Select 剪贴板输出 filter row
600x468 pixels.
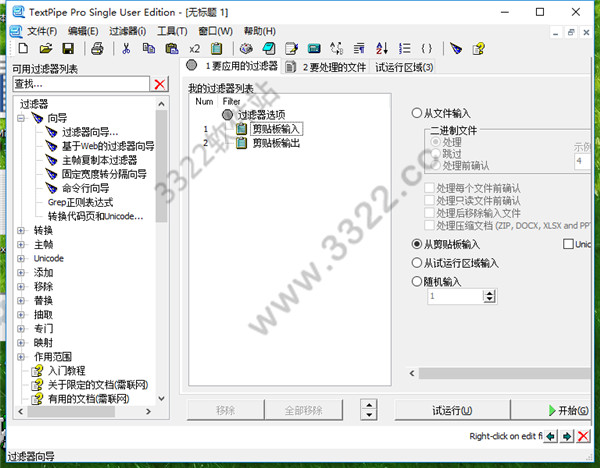pyautogui.click(x=276, y=143)
